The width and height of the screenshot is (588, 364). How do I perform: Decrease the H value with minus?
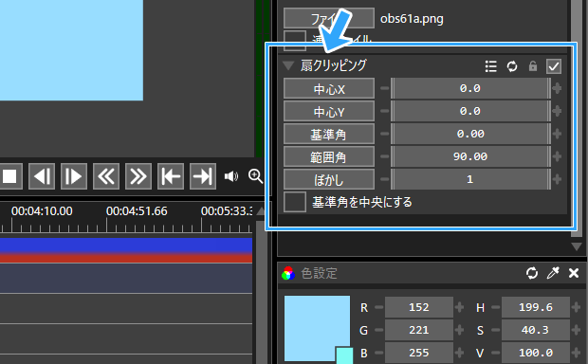tap(496, 307)
